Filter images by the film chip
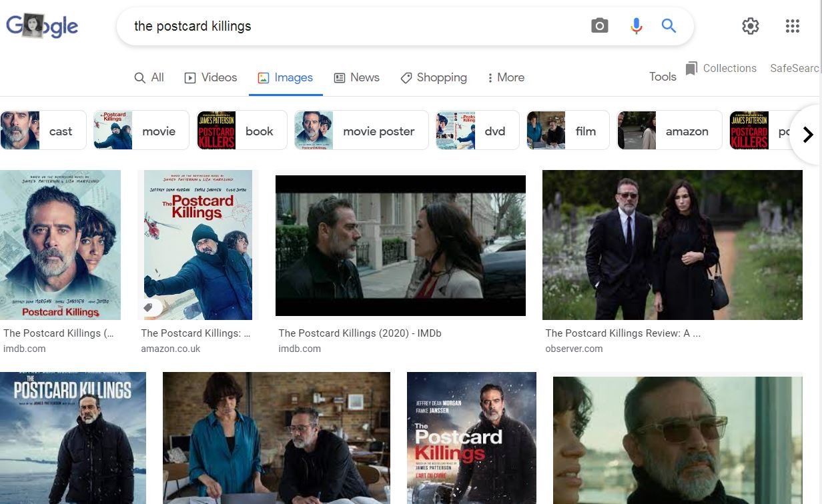The image size is (822, 504). coord(568,130)
